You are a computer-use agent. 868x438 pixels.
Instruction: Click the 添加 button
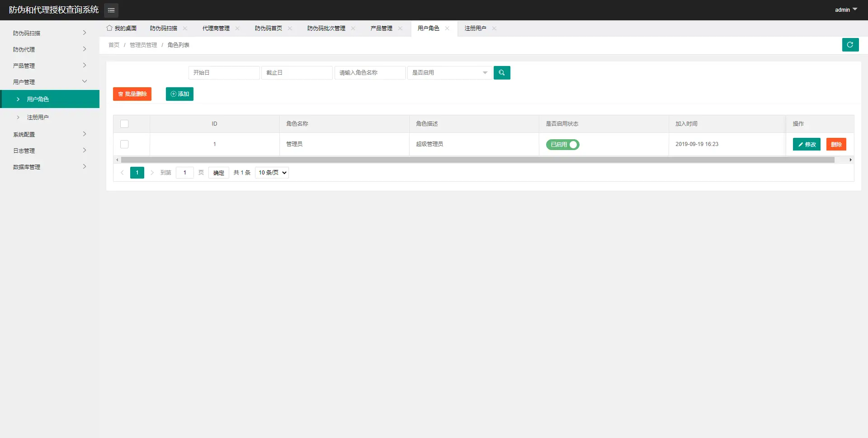coord(179,94)
